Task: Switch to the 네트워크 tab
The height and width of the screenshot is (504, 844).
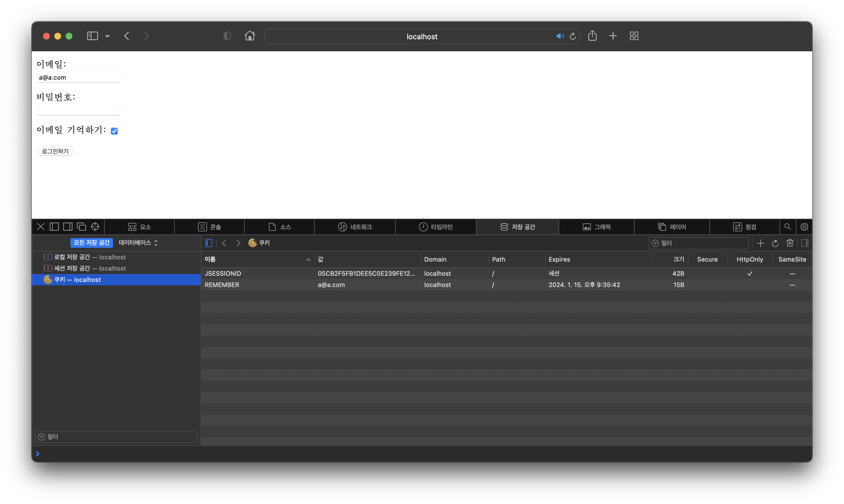Action: click(x=354, y=227)
